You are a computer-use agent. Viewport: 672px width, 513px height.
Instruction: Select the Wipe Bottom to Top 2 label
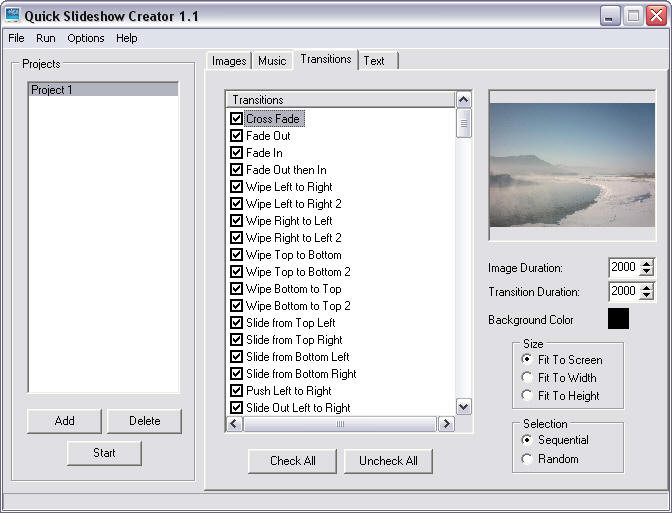(x=298, y=306)
